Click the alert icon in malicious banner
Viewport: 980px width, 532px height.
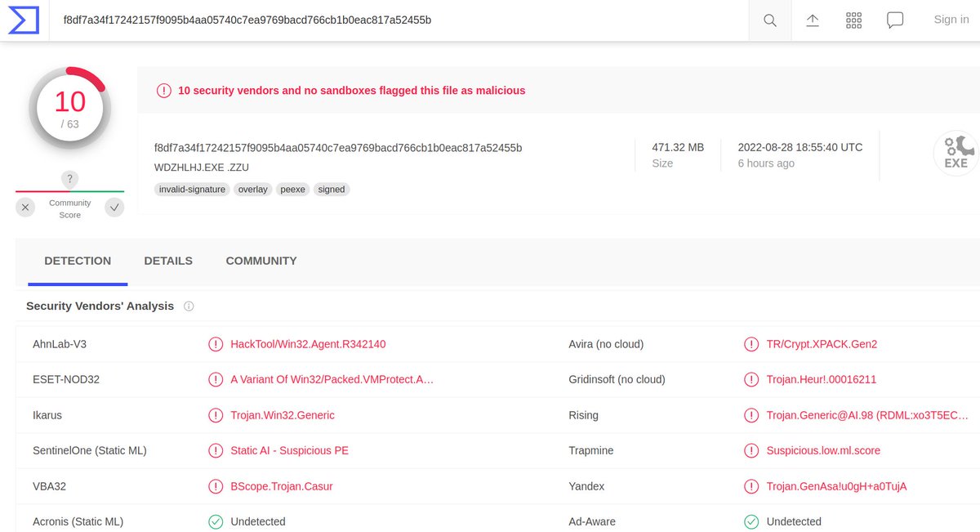(x=164, y=91)
